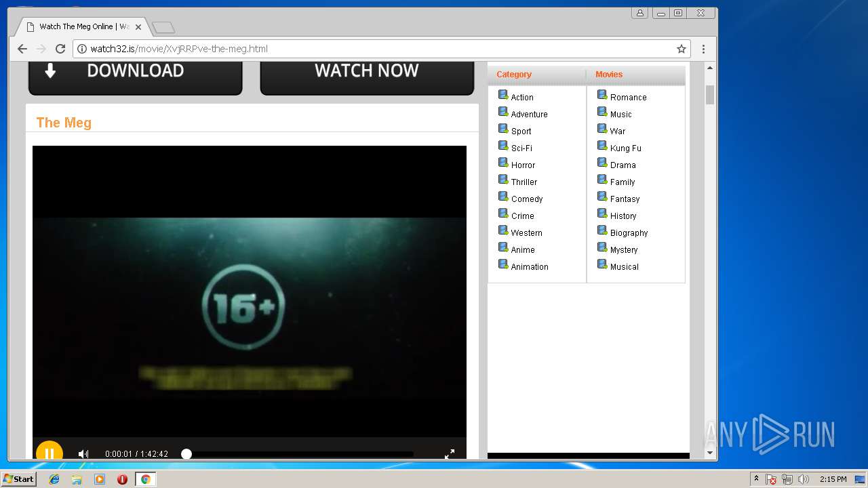868x488 pixels.
Task: Open a new browser tab
Action: (163, 28)
